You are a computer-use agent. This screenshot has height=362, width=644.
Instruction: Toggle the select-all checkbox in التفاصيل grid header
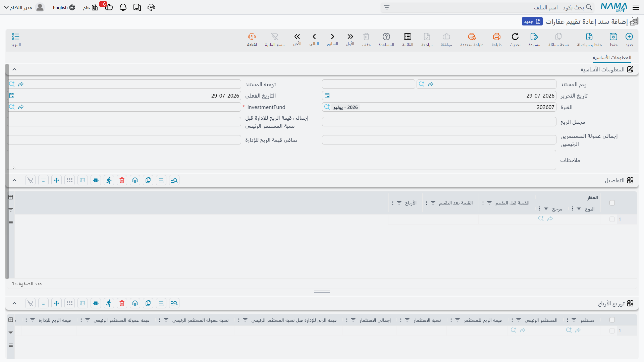pyautogui.click(x=612, y=203)
